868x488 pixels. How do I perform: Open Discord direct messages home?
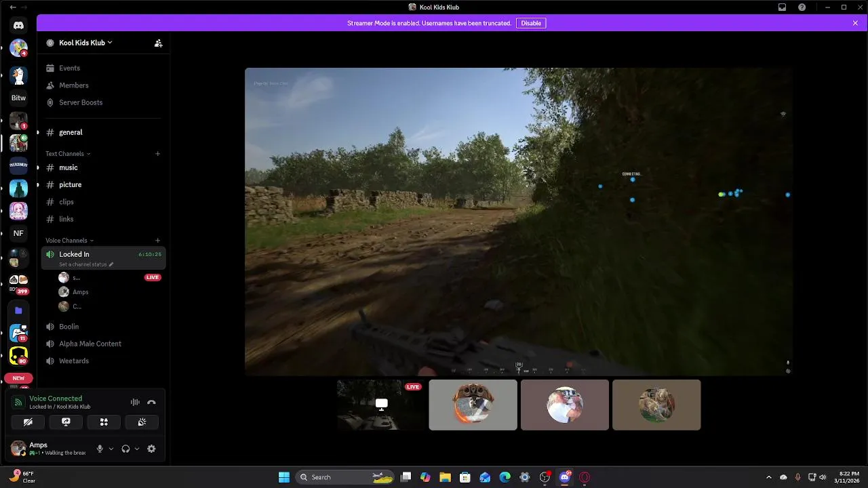pyautogui.click(x=18, y=25)
